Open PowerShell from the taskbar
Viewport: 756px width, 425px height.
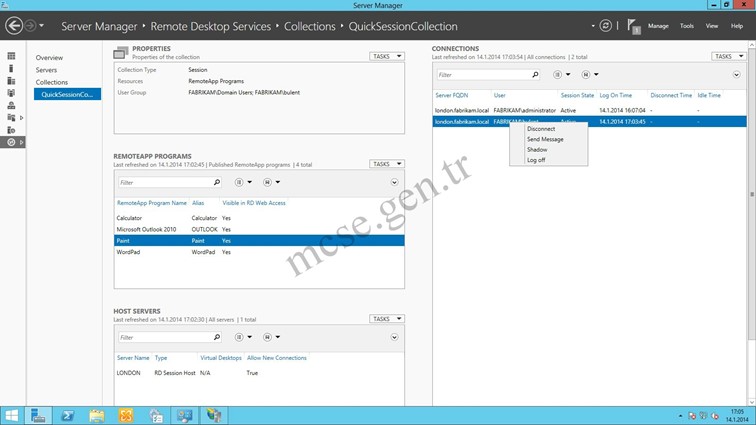[68, 415]
